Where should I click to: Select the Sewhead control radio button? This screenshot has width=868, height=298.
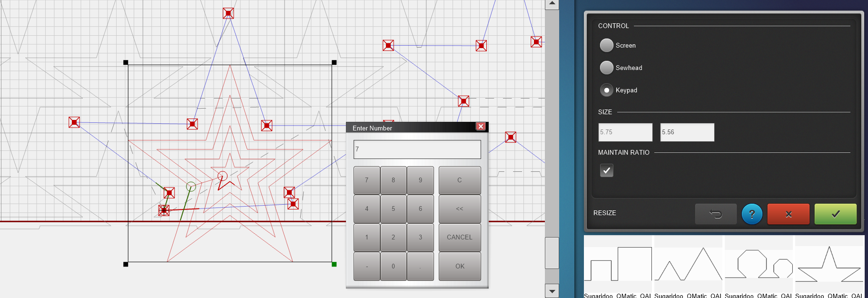[x=606, y=68]
